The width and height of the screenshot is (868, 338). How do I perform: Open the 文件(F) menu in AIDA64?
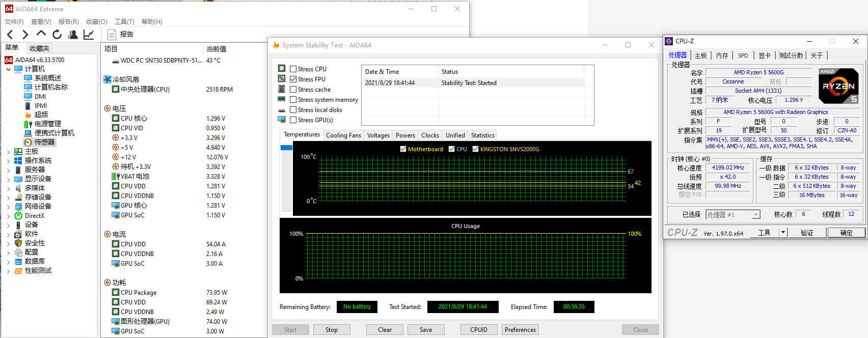click(14, 21)
